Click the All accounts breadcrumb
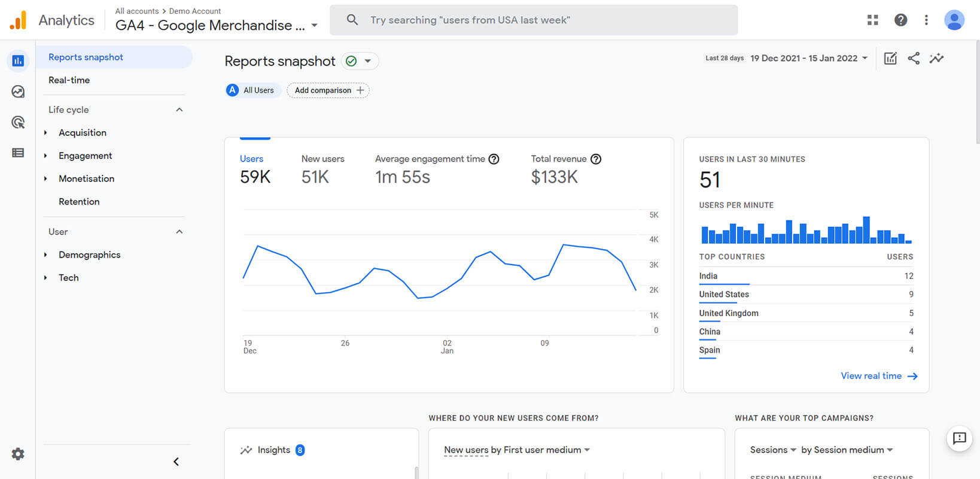The height and width of the screenshot is (479, 980). pyautogui.click(x=137, y=11)
